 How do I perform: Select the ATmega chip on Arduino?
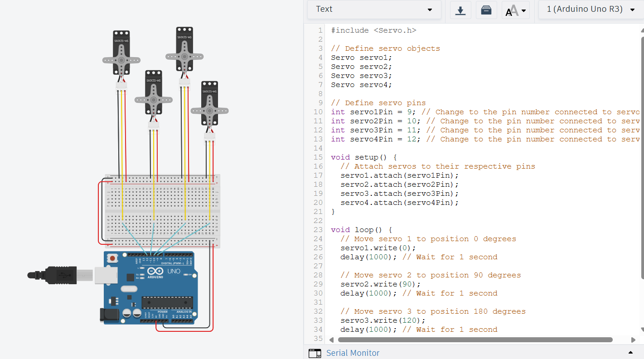point(167,303)
